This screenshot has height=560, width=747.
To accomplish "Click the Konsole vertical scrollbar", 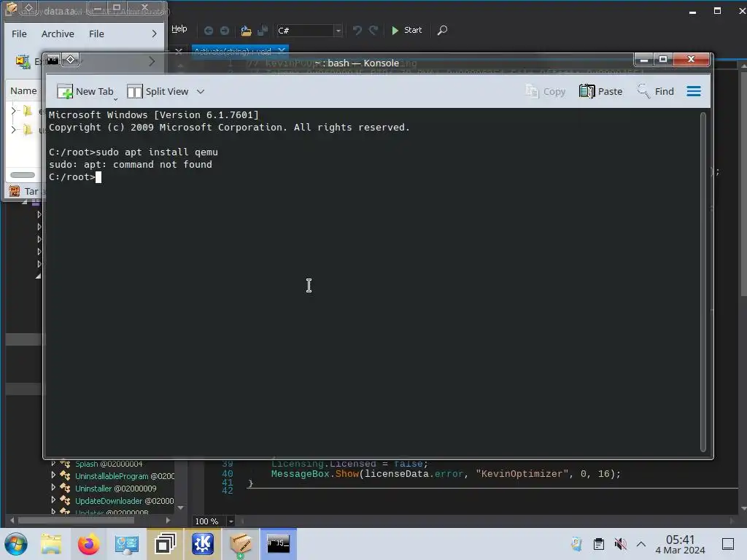I will tap(703, 282).
